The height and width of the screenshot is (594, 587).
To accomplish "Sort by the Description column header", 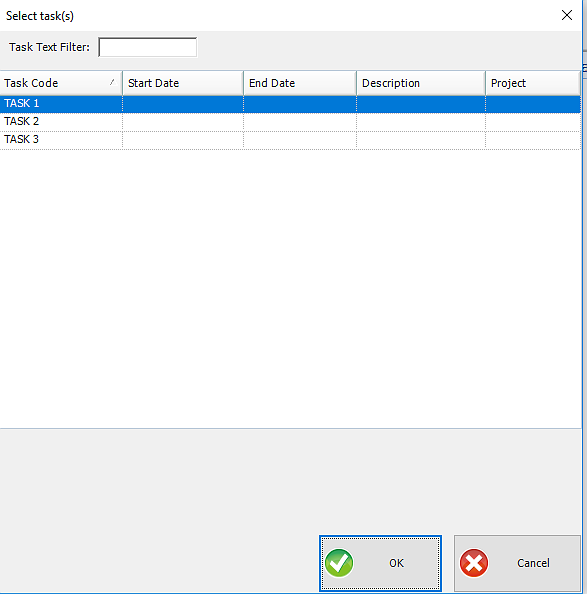I will coord(421,83).
